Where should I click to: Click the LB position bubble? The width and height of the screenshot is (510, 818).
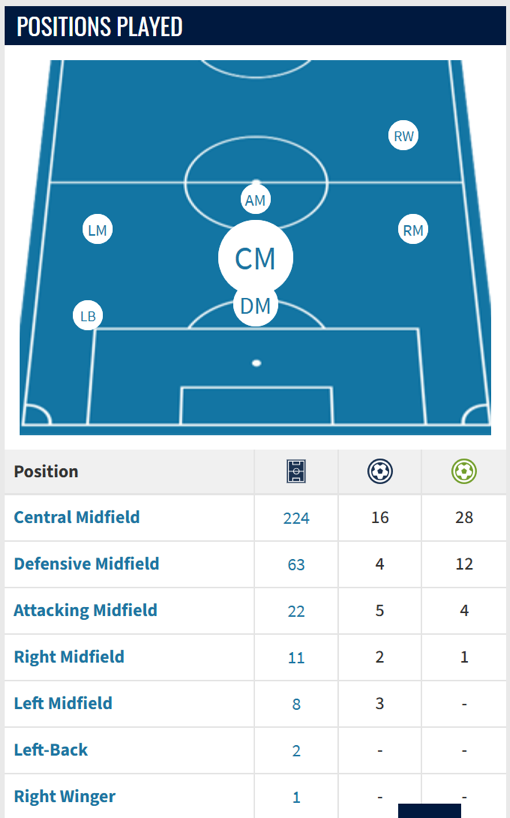[88, 316]
